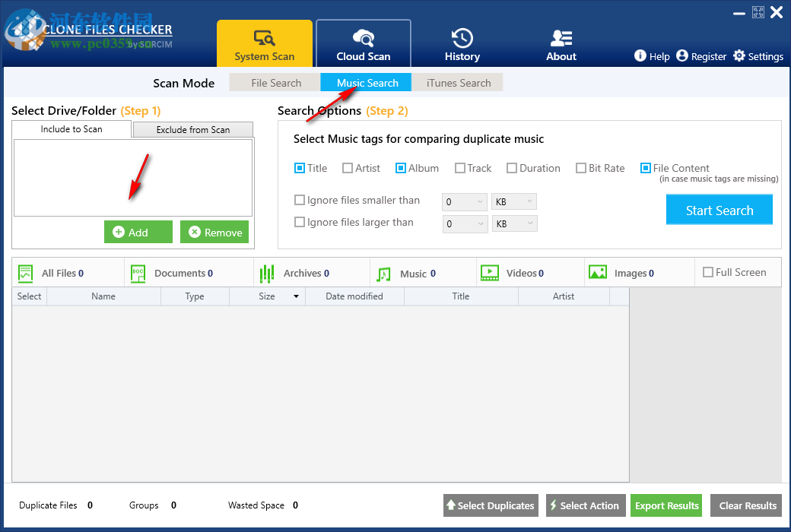Viewport: 791px width, 532px height.
Task: Sort by the Type column header
Action: (x=195, y=296)
